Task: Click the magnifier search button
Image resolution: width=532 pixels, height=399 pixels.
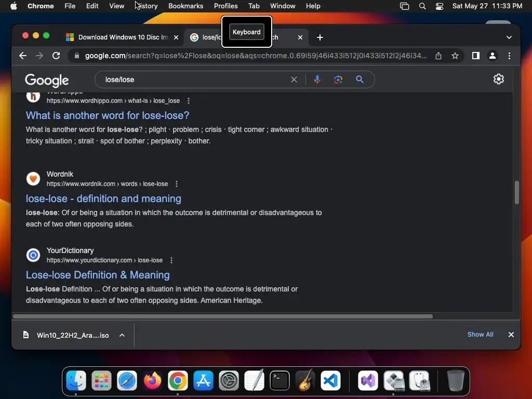Action: [360, 79]
